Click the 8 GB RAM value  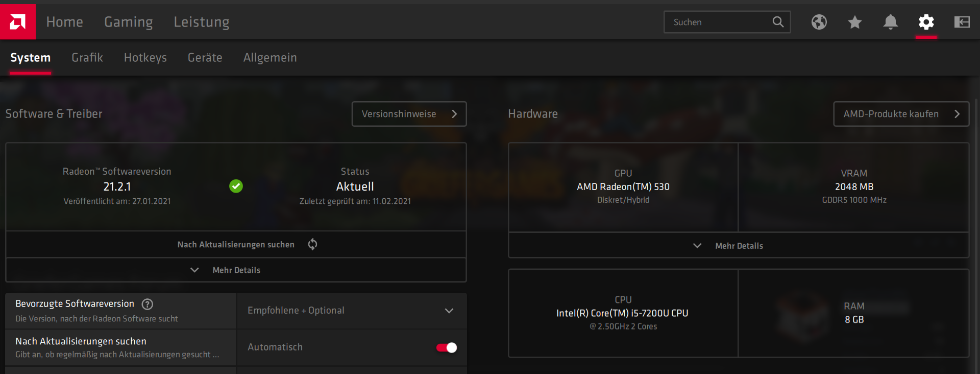click(x=854, y=320)
